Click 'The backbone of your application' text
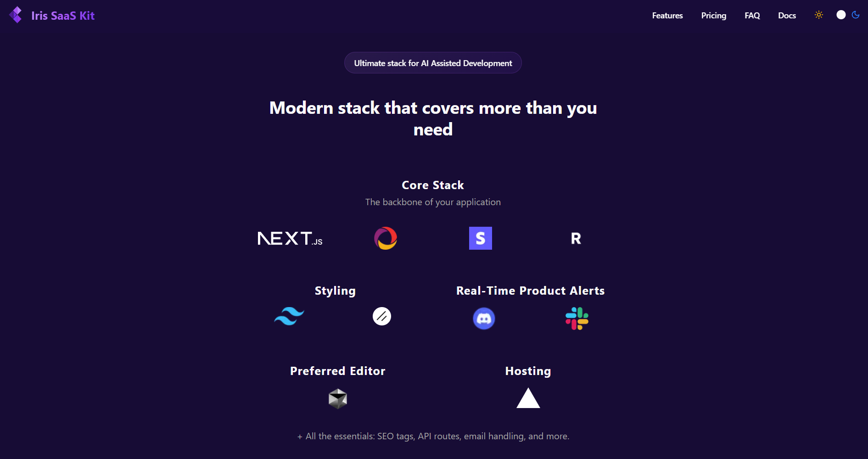This screenshot has height=459, width=868. [x=433, y=202]
